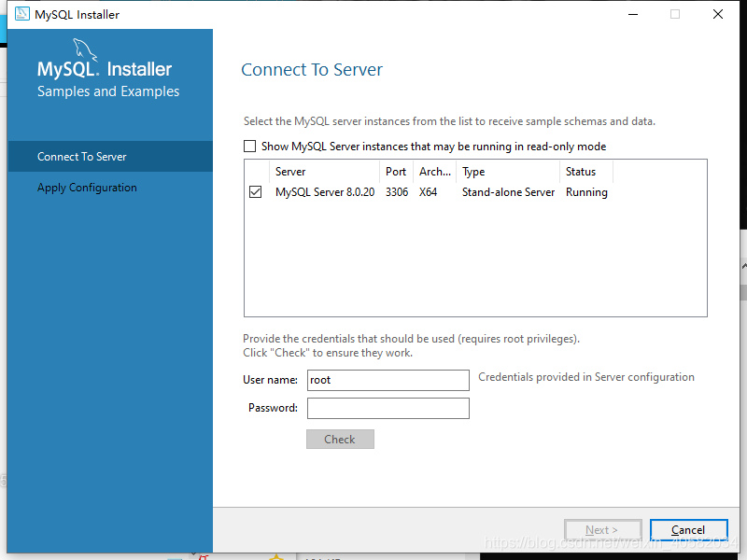Click the MySQL Installer title bar icon
This screenshot has height=560, width=747.
pyautogui.click(x=21, y=14)
